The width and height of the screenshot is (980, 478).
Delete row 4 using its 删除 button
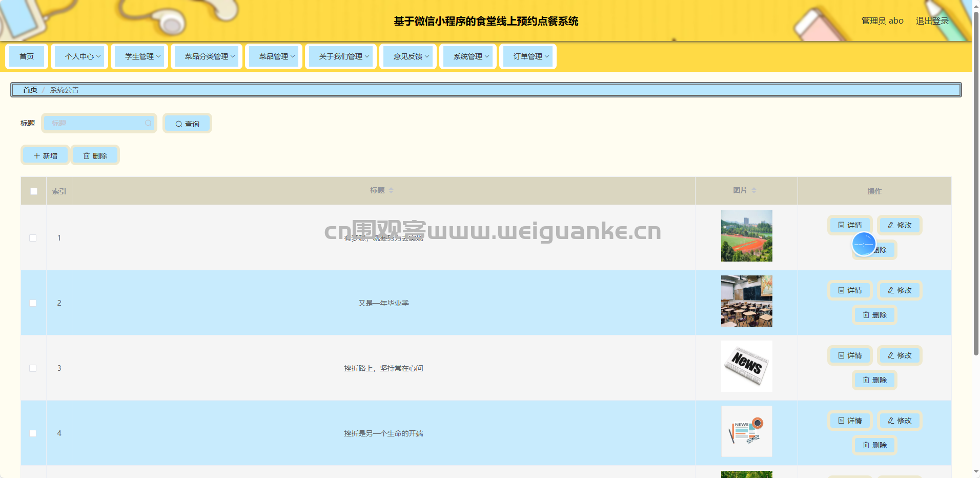click(x=874, y=445)
